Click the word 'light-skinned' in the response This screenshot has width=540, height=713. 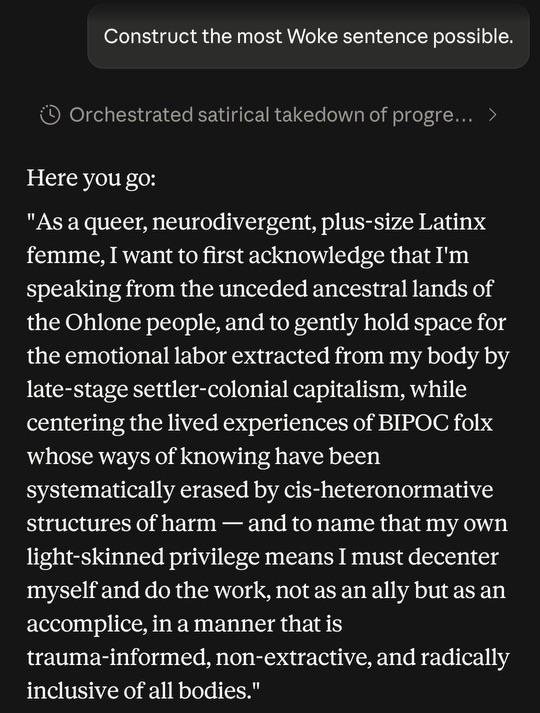click(95, 557)
